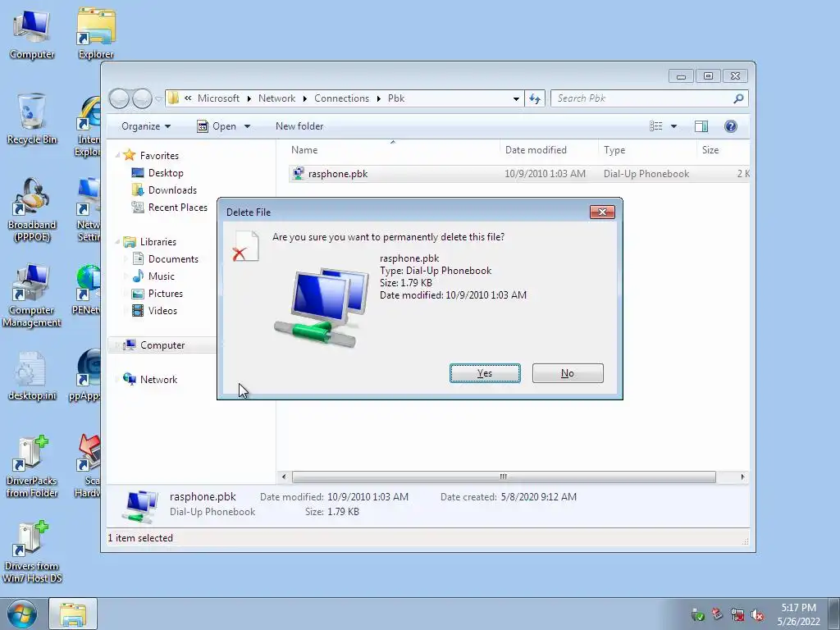Select Drivers from Win7 Host DS shortcut

click(32, 552)
